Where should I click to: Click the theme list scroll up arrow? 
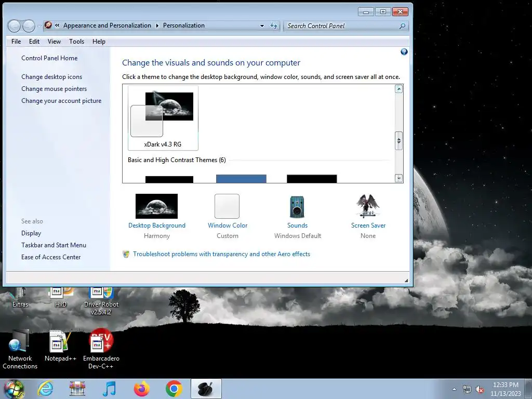coord(398,89)
